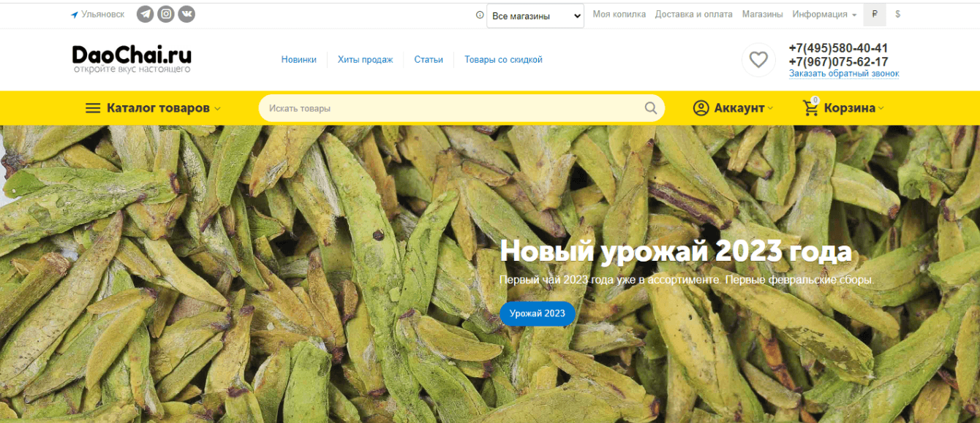Go to homepage via DaoChai.ru logo
This screenshot has height=423, width=980.
point(132,59)
